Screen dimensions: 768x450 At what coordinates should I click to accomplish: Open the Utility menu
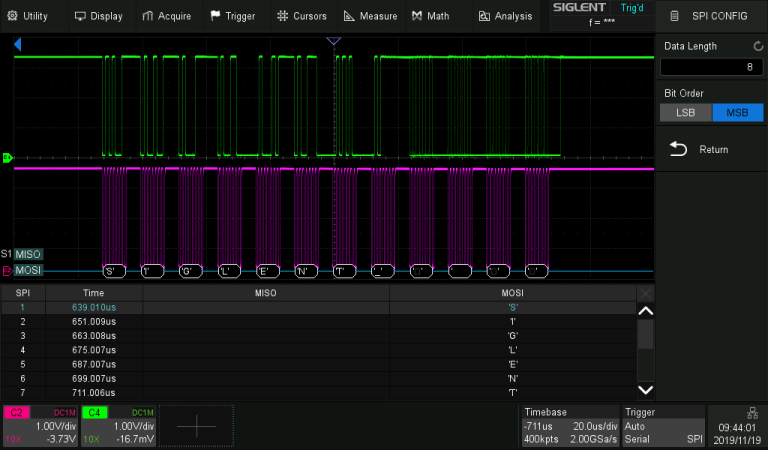[28, 16]
